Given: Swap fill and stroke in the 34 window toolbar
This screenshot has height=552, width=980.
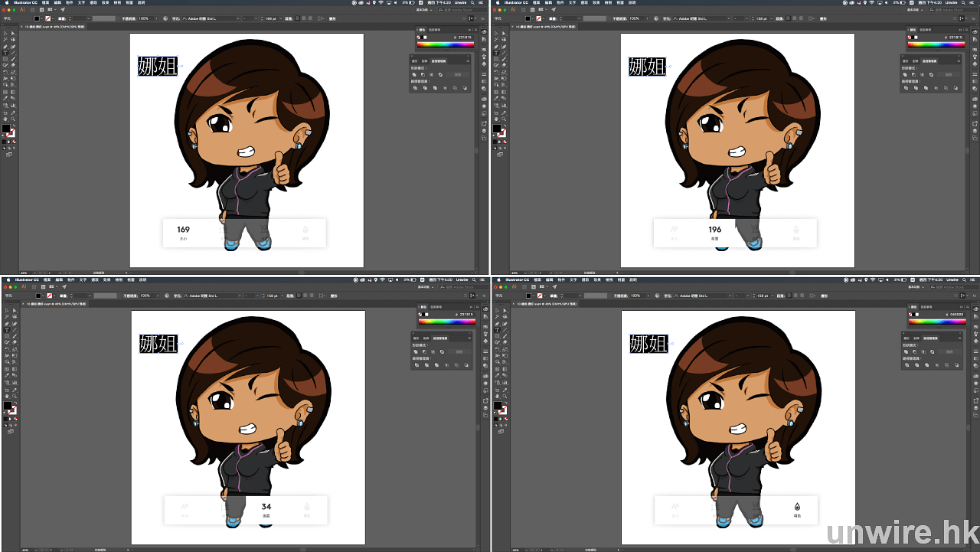Looking at the screenshot, I should click(15, 403).
